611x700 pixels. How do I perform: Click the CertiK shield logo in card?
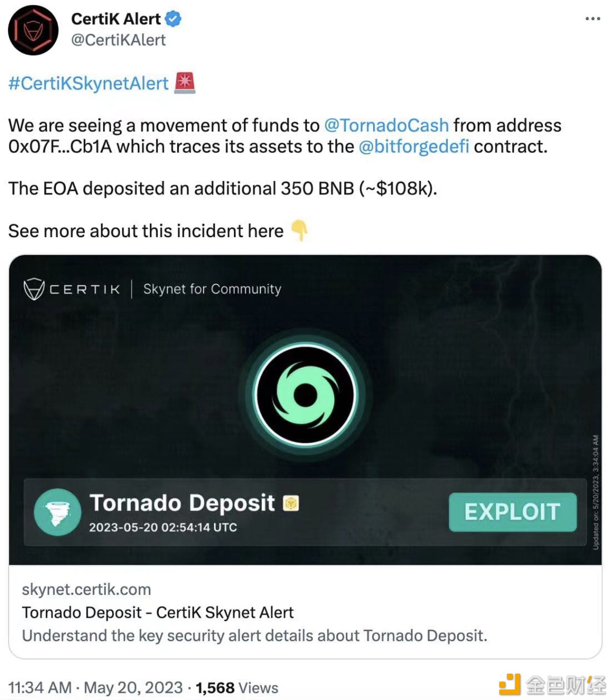pyautogui.click(x=34, y=289)
